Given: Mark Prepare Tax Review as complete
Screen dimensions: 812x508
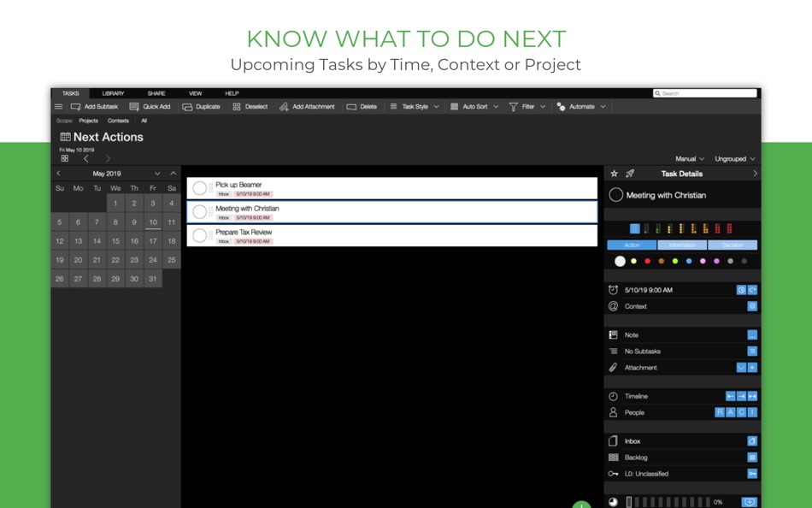Looking at the screenshot, I should pos(199,236).
